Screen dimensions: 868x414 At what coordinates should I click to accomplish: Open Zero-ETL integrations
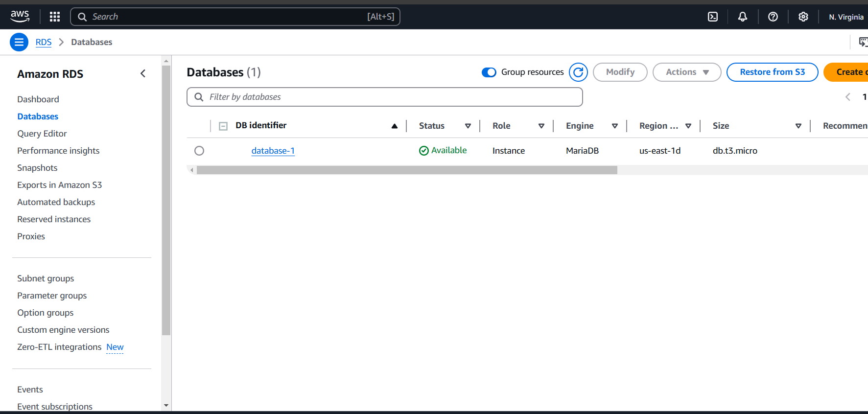click(59, 347)
